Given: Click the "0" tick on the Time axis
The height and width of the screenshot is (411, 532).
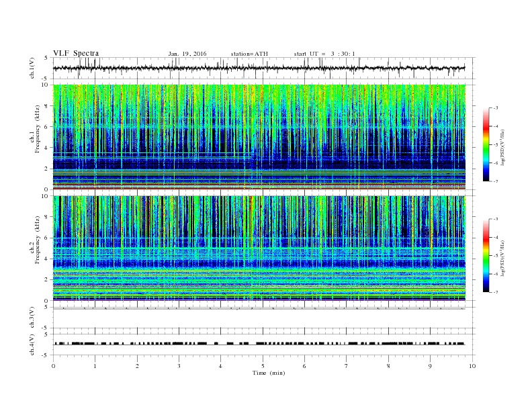Looking at the screenshot, I should (x=53, y=366).
